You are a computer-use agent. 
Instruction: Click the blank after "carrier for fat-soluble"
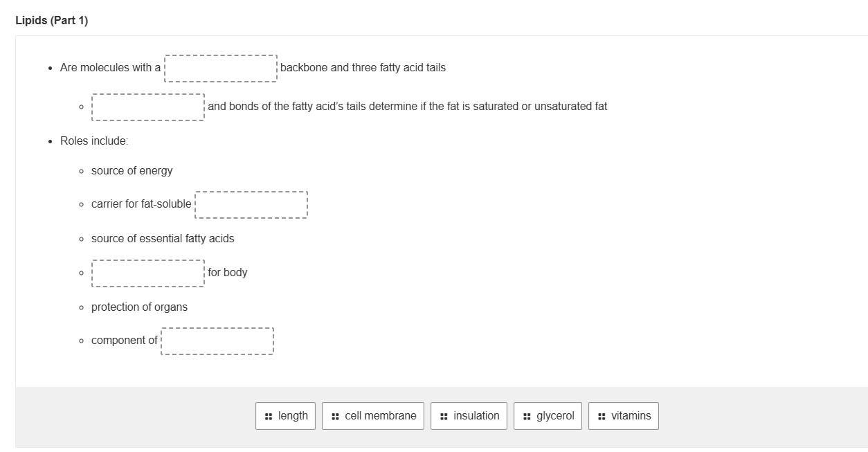[251, 204]
